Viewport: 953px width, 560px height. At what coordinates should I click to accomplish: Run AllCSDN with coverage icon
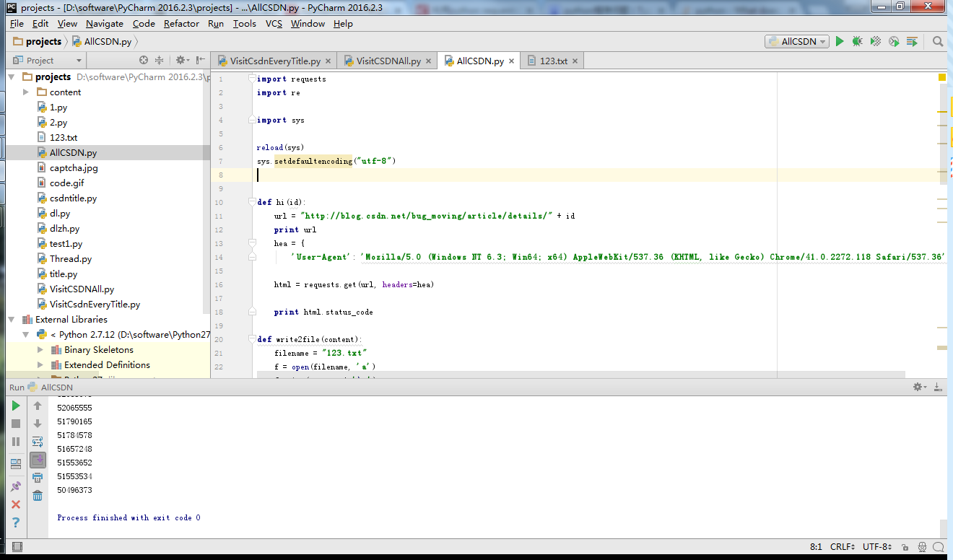point(876,42)
